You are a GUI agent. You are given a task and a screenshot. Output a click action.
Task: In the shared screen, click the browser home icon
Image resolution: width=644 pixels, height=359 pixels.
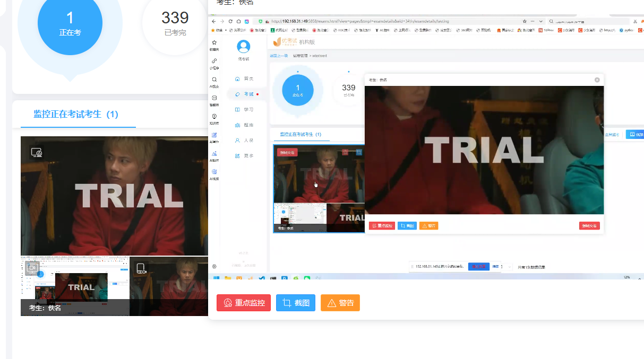click(239, 21)
